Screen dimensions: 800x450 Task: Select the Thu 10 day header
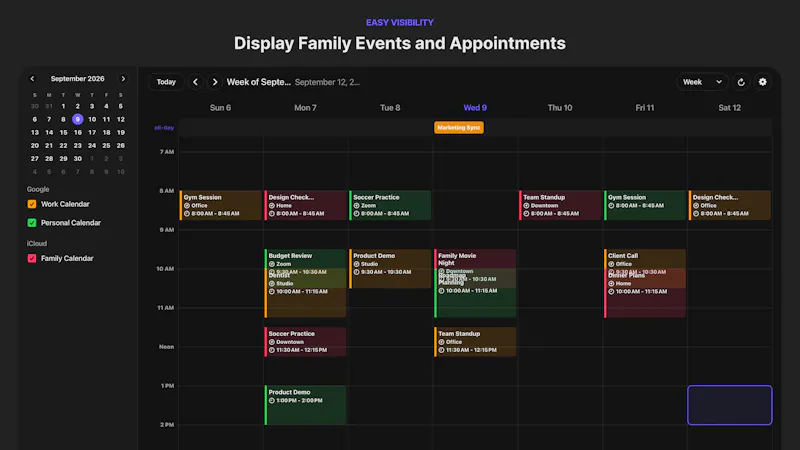(x=560, y=108)
